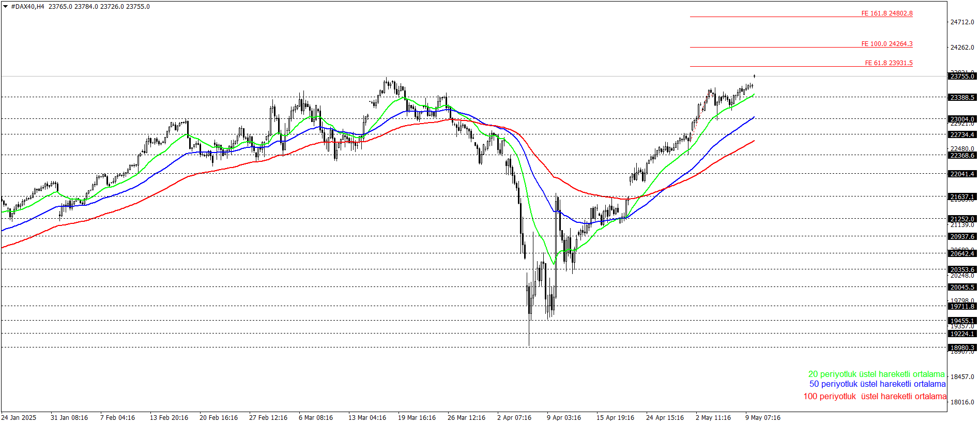The height and width of the screenshot is (424, 980).
Task: Click the 18980.3 level price tag
Action: (962, 348)
